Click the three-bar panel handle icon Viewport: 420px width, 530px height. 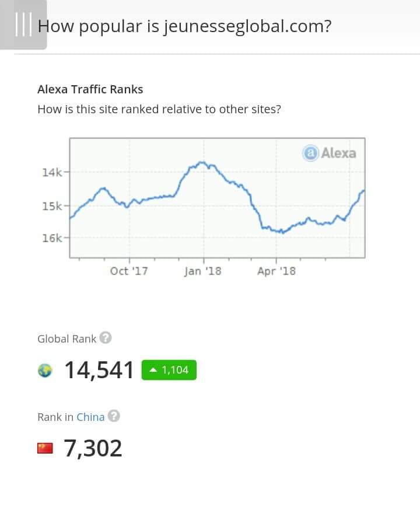(23, 25)
